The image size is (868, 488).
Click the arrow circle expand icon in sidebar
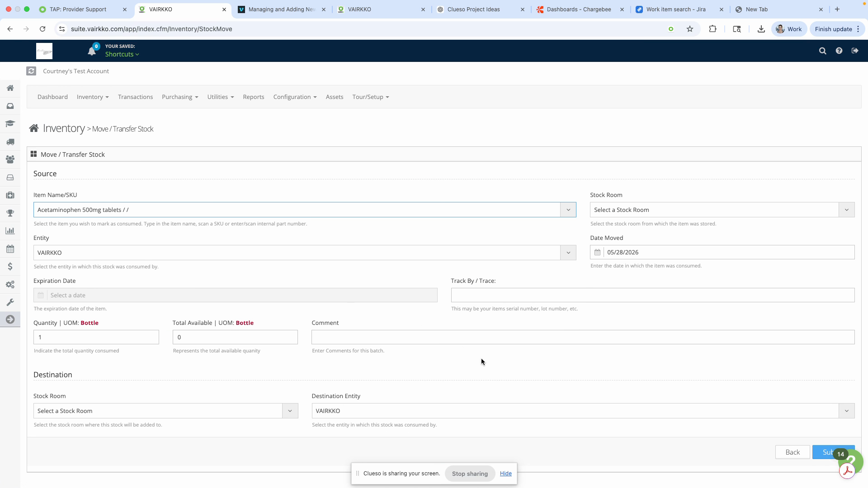coord(10,319)
